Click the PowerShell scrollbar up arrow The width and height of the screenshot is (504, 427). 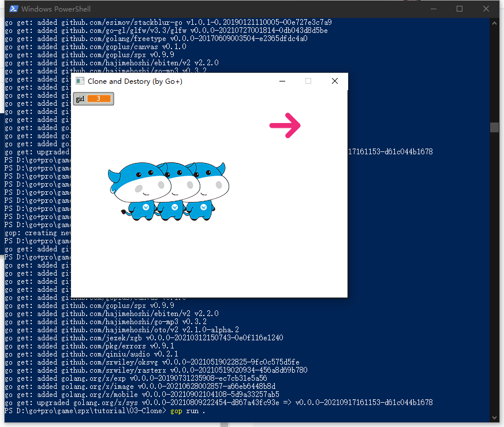click(494, 23)
